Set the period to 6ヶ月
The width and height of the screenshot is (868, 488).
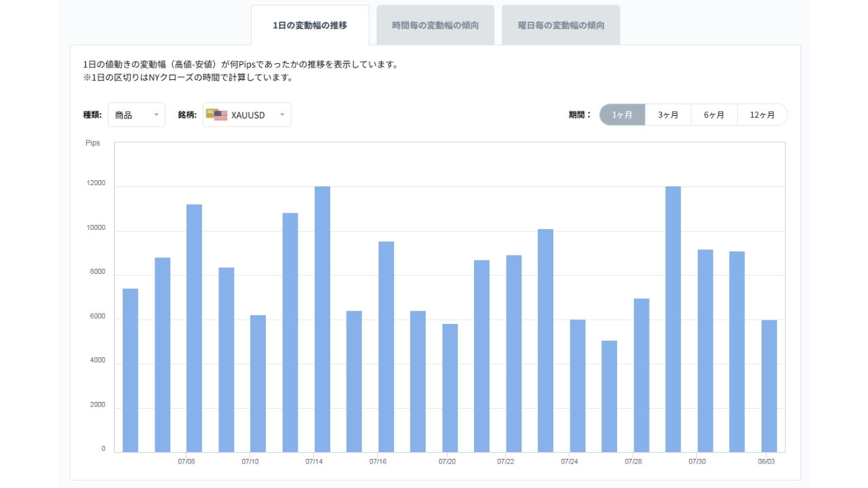(x=714, y=115)
